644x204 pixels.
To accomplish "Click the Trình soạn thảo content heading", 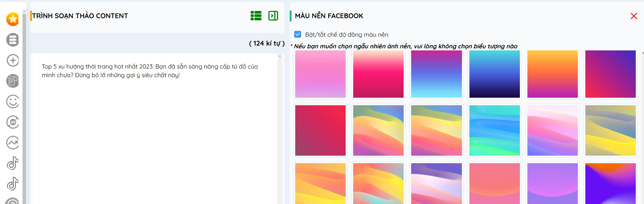I will tap(80, 16).
